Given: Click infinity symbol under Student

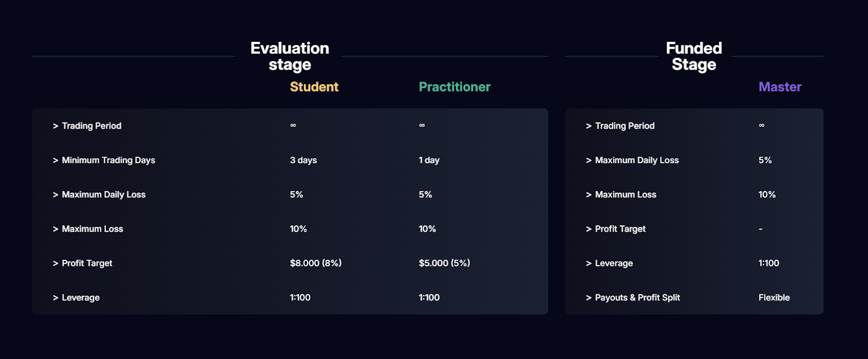Looking at the screenshot, I should click(x=293, y=125).
